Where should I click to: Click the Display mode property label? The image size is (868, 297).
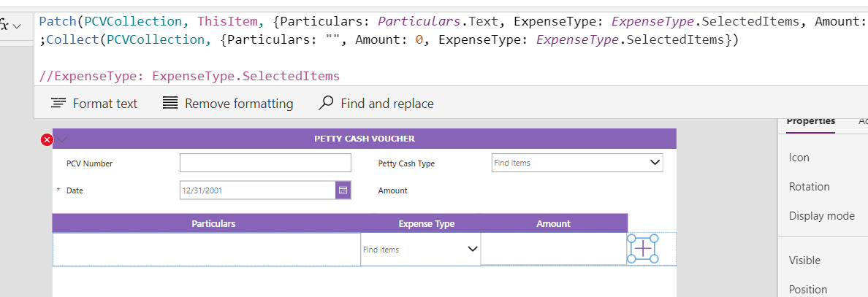point(821,216)
